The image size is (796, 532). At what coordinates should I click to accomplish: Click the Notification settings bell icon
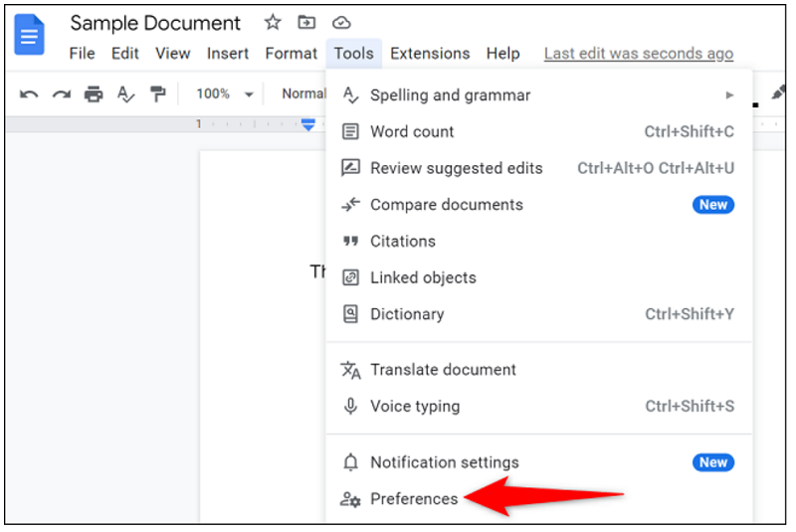(350, 462)
